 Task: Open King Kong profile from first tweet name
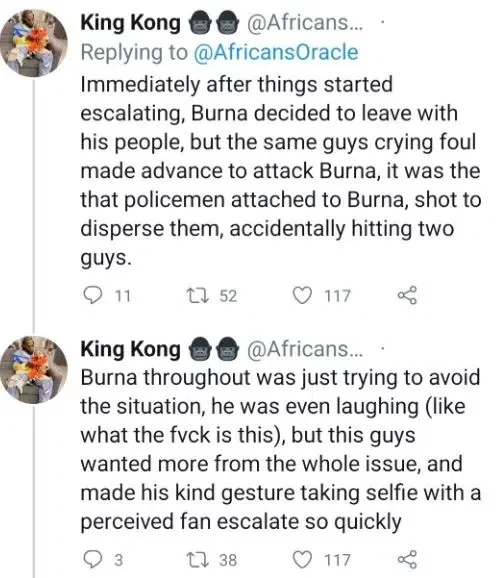pos(131,23)
